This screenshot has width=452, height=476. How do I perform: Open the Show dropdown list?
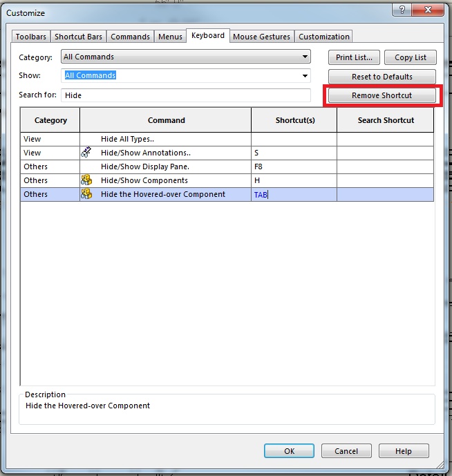(x=186, y=75)
